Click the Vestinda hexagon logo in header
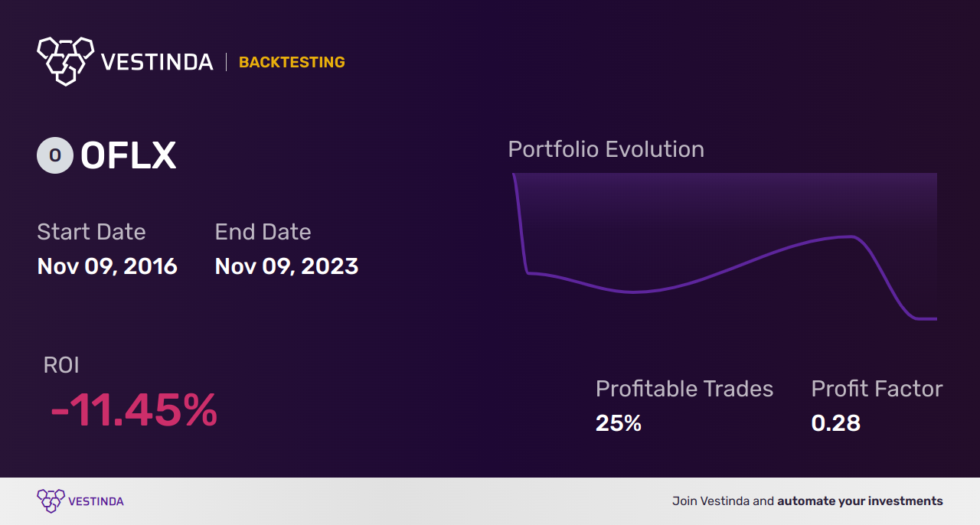 [65, 60]
